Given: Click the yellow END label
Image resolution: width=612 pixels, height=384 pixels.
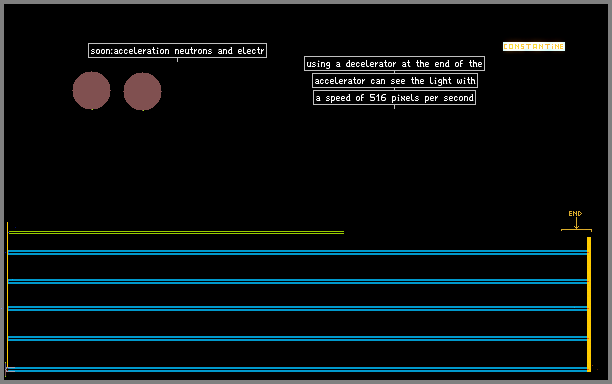Looking at the screenshot, I should [575, 213].
